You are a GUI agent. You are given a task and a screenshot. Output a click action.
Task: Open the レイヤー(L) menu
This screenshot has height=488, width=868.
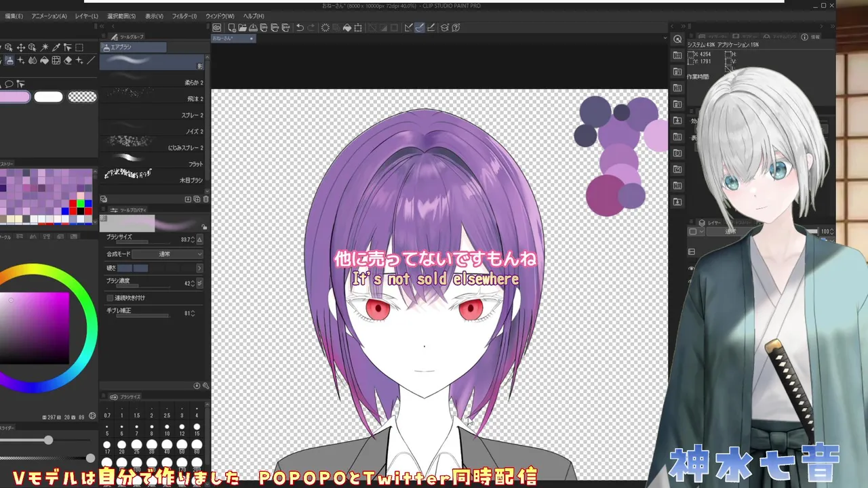pos(86,16)
